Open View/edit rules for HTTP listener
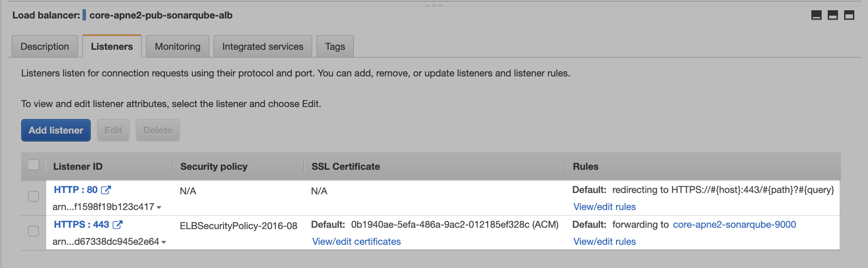 coord(604,207)
